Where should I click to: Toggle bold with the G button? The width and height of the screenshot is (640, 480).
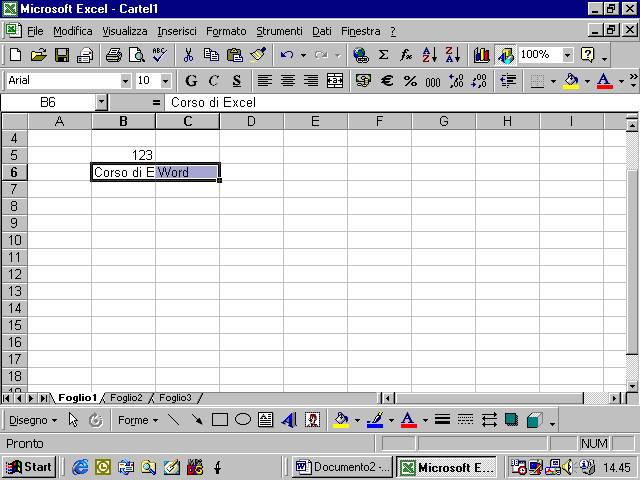(191, 81)
